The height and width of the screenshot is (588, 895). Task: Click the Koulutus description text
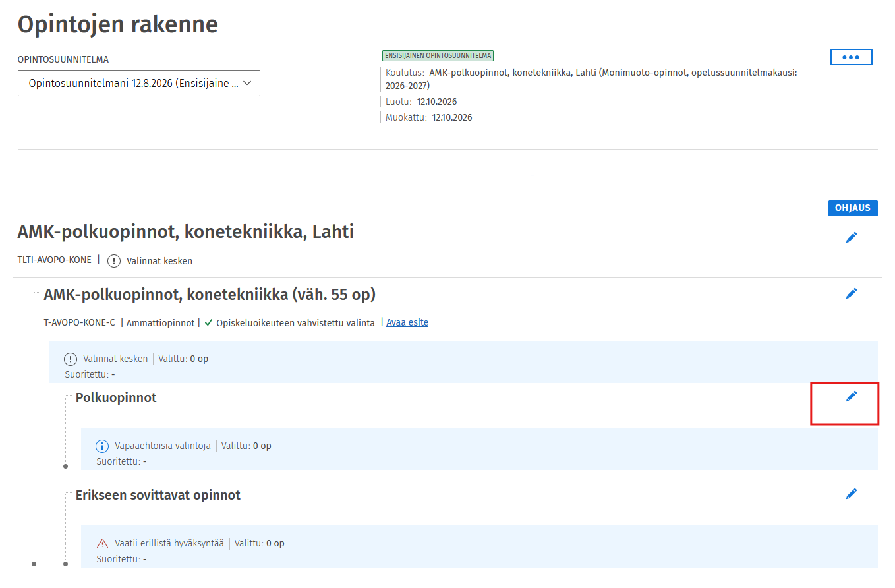[591, 79]
